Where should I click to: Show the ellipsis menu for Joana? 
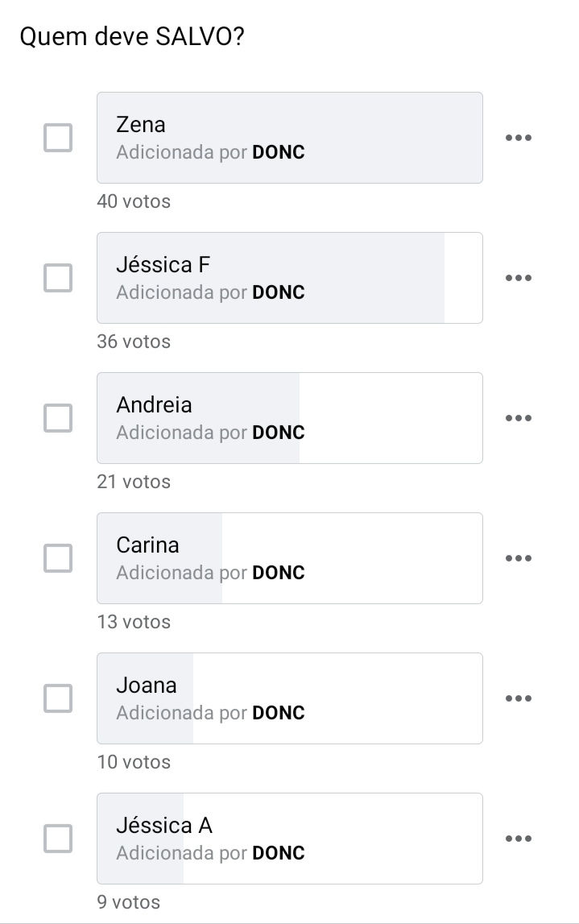518,698
